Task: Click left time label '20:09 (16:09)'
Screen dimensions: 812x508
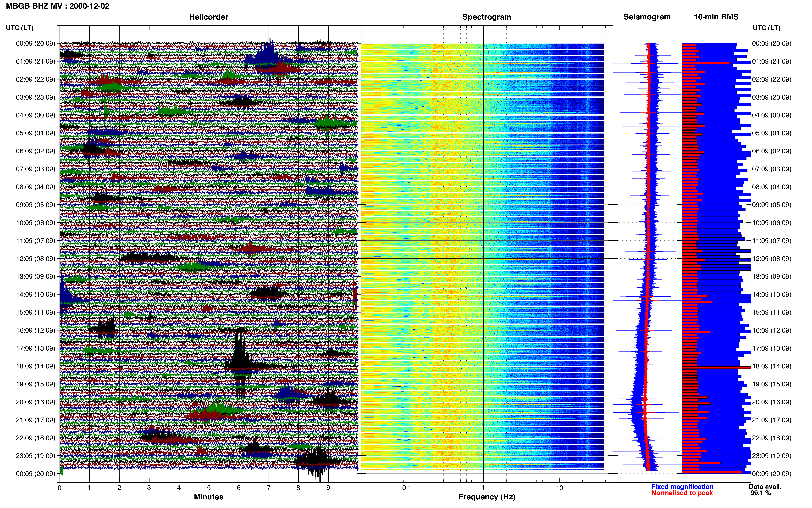Action: tap(36, 402)
